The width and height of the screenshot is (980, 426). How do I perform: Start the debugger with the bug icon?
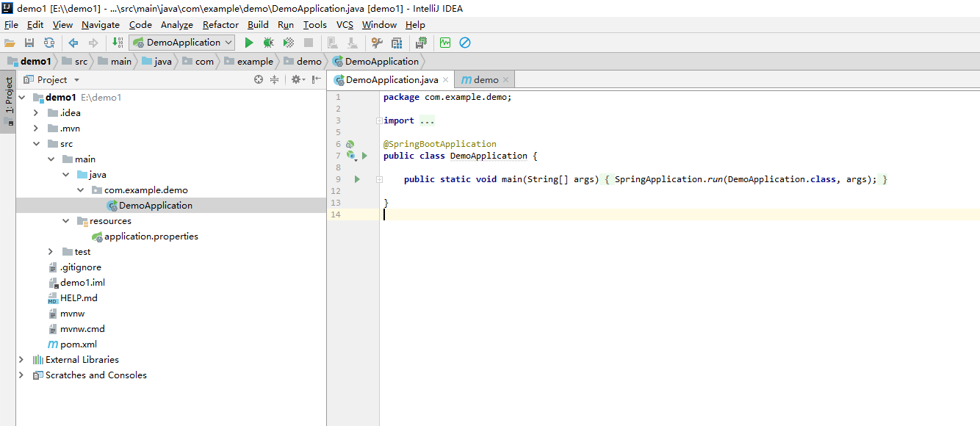[269, 43]
